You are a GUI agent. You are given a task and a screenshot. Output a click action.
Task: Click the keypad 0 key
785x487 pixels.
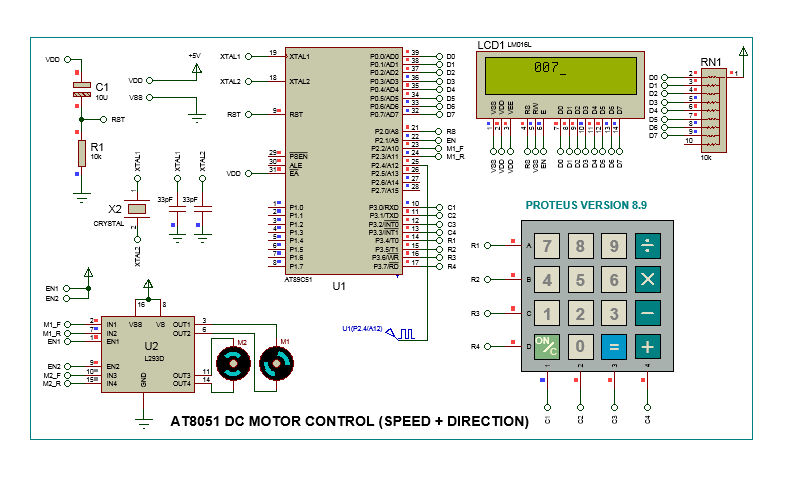(580, 346)
